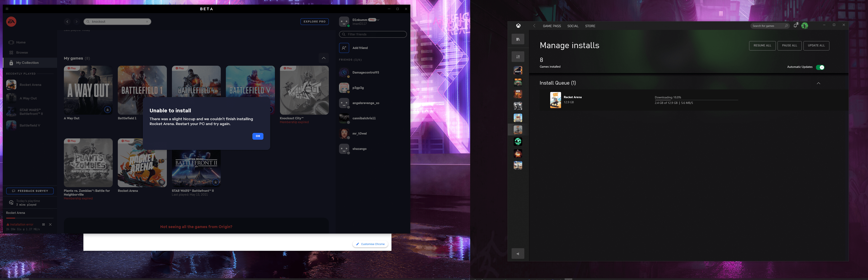Collapse the Install Queue section

[818, 83]
